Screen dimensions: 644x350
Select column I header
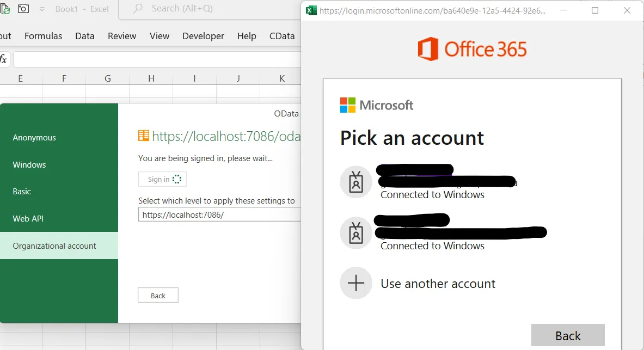[x=195, y=78]
